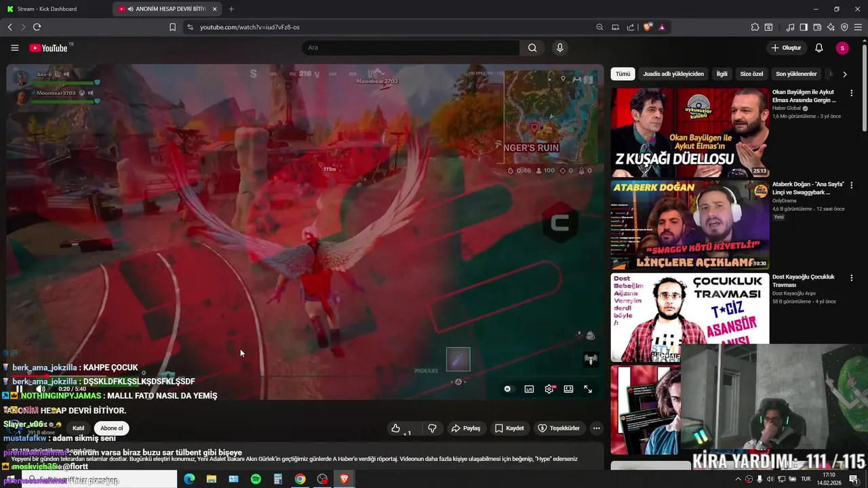The width and height of the screenshot is (868, 488).
Task: Reload the page in the browser
Action: click(37, 27)
